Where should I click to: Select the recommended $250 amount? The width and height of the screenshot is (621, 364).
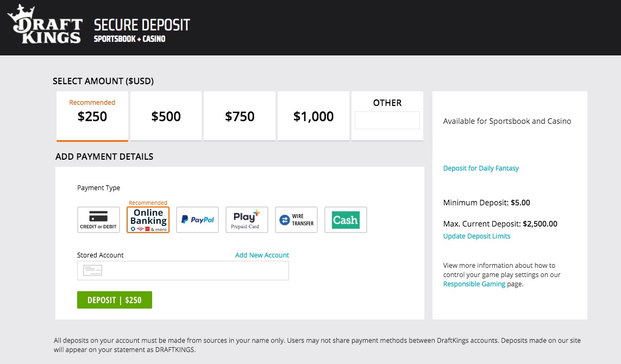pyautogui.click(x=92, y=116)
